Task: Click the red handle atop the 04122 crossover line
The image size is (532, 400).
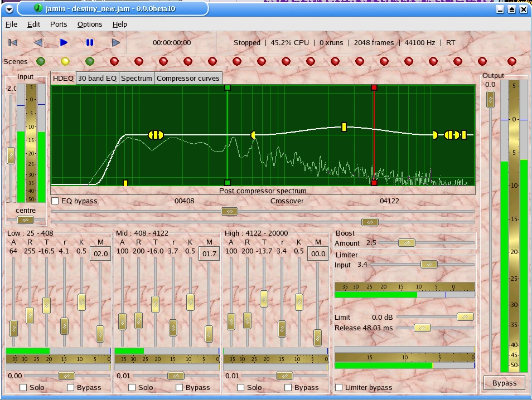Action: pos(374,87)
